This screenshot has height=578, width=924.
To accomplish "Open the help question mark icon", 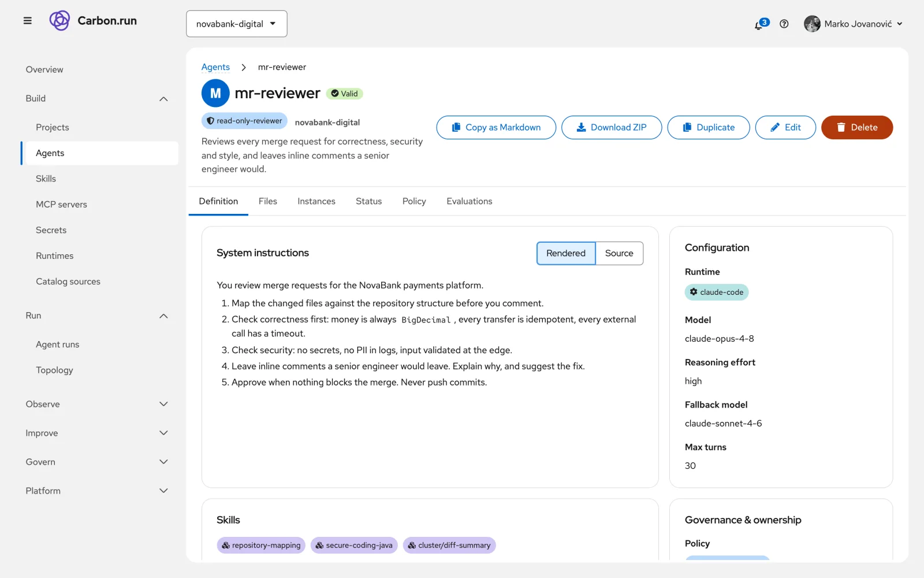I will 784,24.
